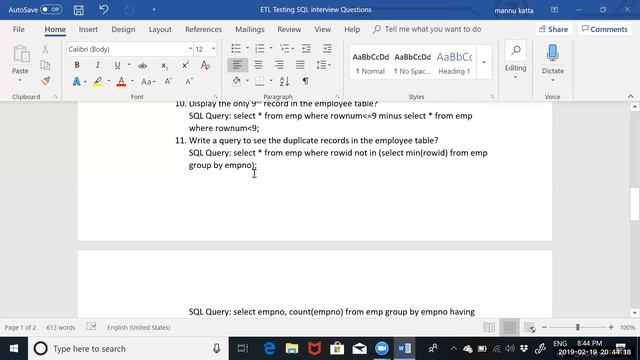Viewport: 640px width, 360px height.
Task: Open the Editing search group
Action: tap(515, 60)
